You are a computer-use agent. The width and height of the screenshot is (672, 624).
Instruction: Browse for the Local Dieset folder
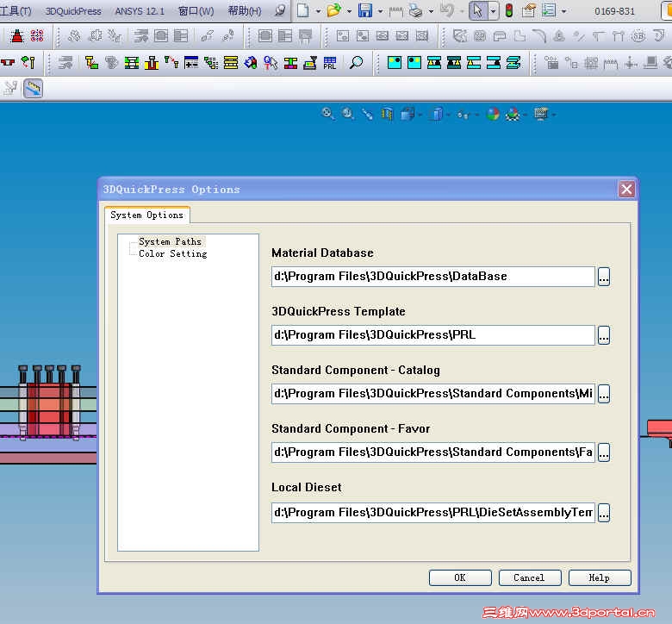(x=604, y=513)
